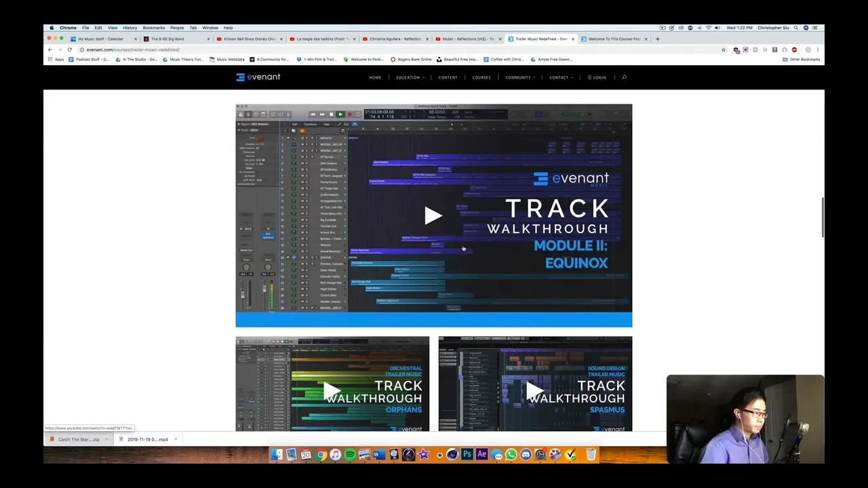Open the Beautiful Free Ima bookmark
868x488 pixels.
tap(457, 59)
